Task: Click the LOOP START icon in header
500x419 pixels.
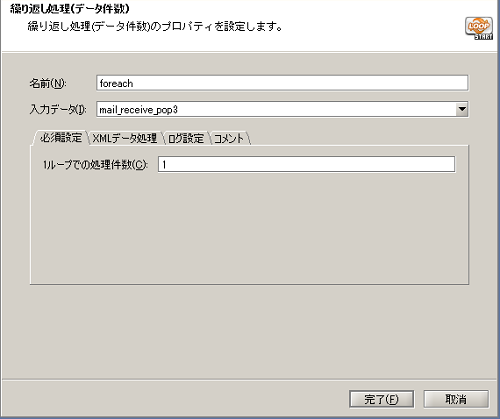Action: tap(479, 28)
